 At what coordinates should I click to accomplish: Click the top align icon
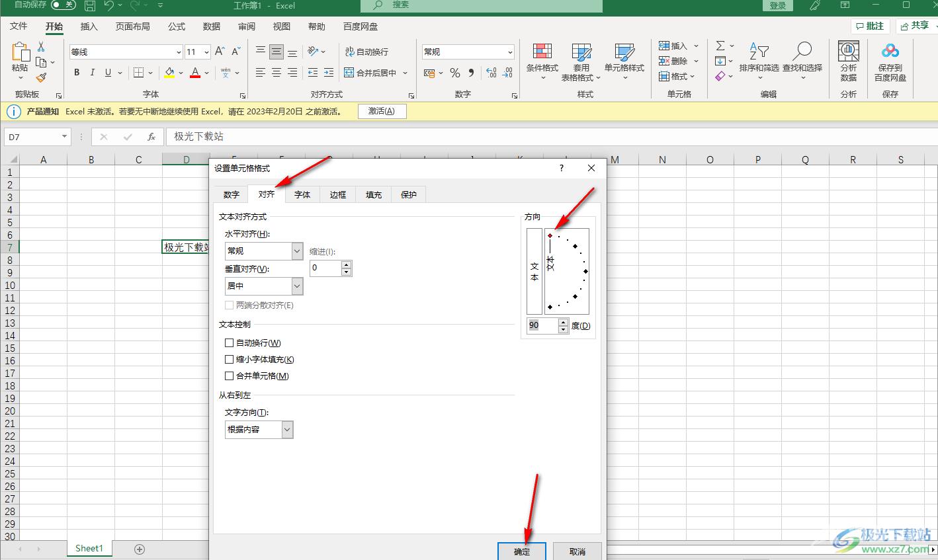point(261,52)
